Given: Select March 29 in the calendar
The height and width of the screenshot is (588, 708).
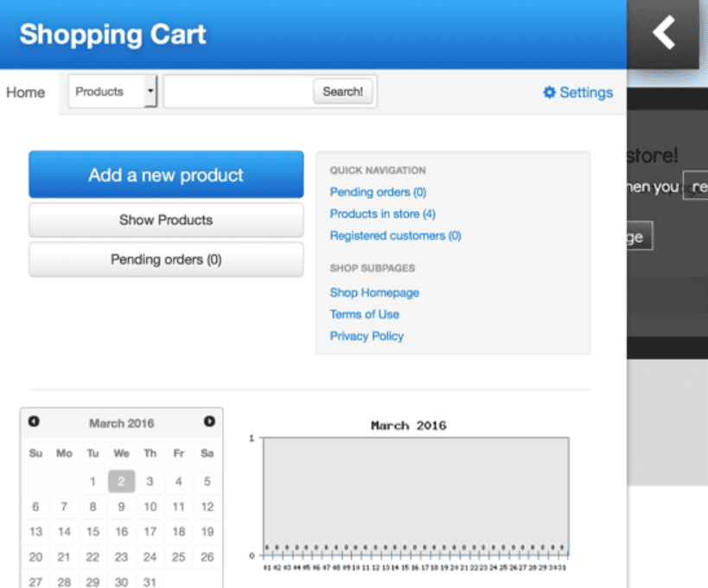Looking at the screenshot, I should (x=92, y=581).
